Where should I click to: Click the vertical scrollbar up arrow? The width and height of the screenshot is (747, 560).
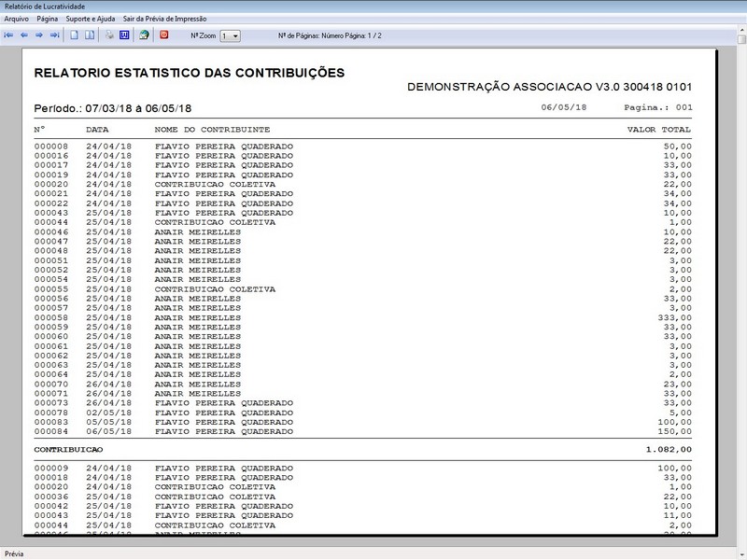[741, 30]
